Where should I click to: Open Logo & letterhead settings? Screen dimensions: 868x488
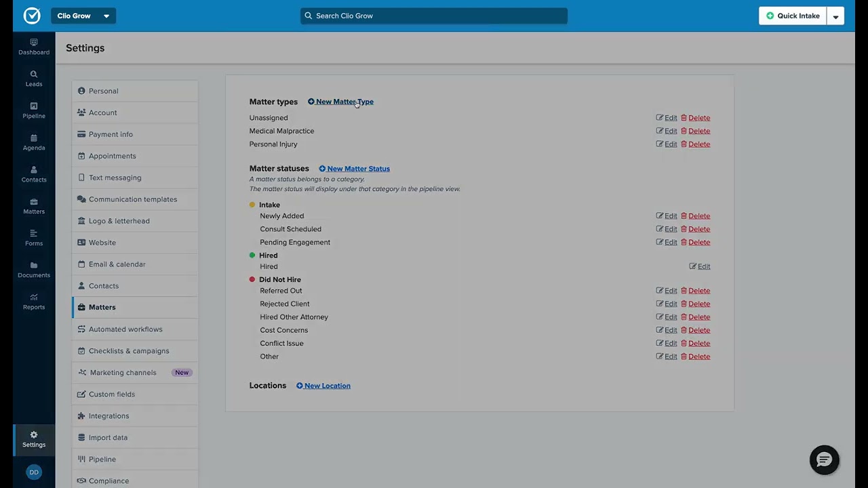(135, 221)
